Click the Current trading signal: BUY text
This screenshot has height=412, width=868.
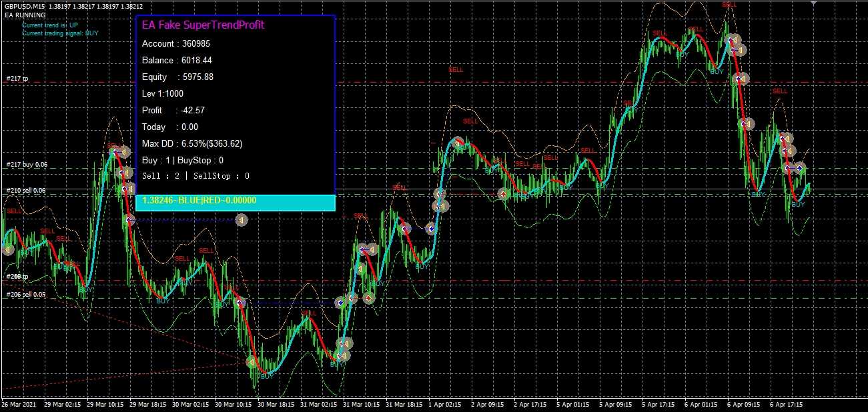tap(60, 33)
